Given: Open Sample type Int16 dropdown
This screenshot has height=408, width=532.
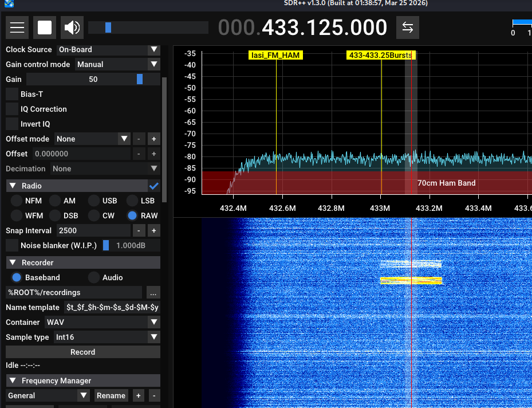Looking at the screenshot, I should click(x=107, y=338).
